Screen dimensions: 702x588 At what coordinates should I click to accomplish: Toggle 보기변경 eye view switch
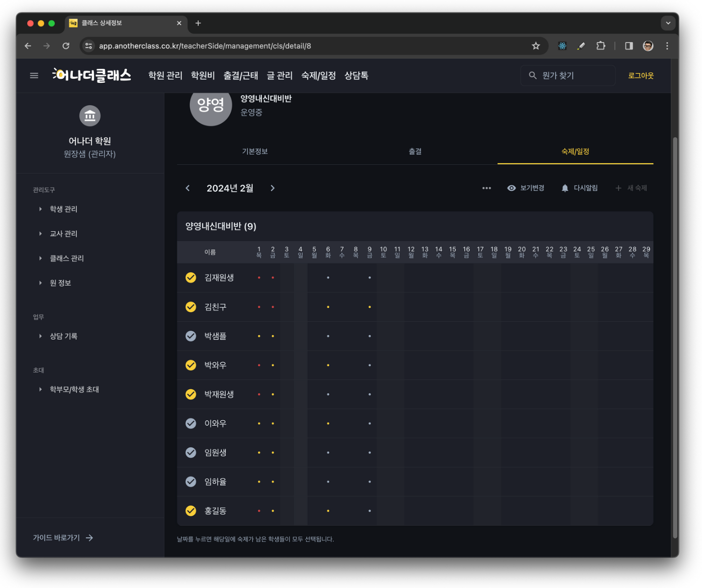[x=525, y=188]
